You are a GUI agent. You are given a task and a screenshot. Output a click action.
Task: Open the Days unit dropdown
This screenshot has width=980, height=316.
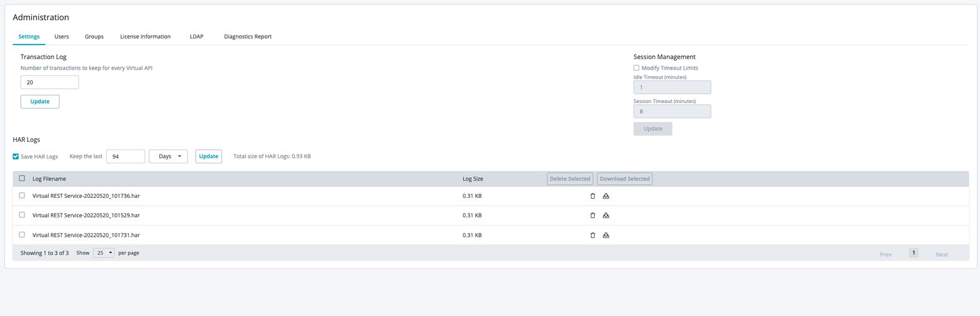[168, 156]
